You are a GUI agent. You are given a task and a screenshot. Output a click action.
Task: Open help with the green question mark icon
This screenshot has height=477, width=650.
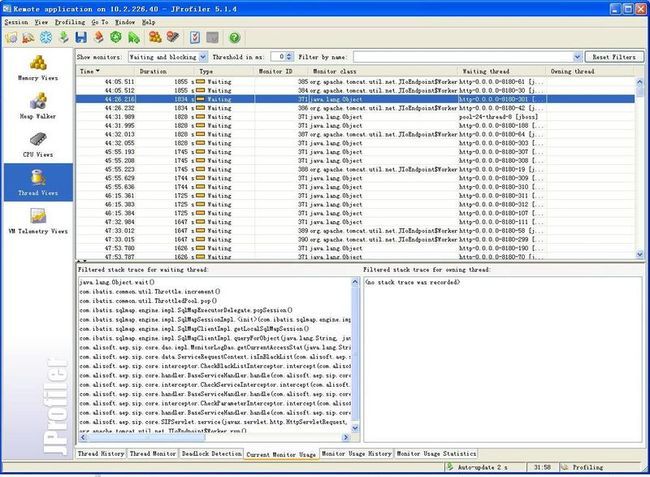tap(235, 38)
